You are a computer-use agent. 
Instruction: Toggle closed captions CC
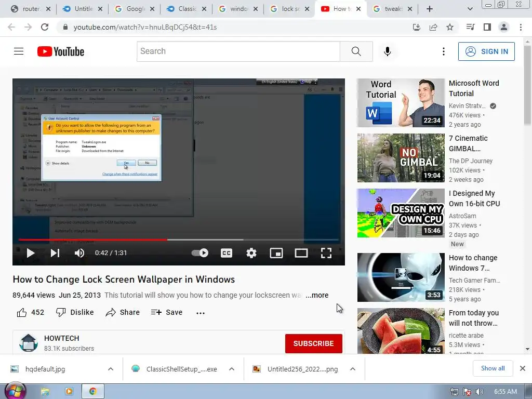[227, 253]
